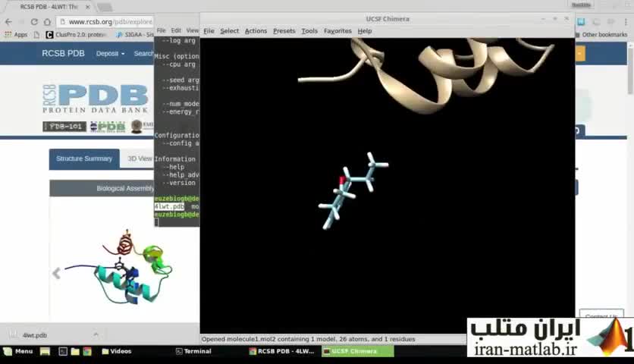This screenshot has height=364, width=634.
Task: Click the orange button on the RCSB navbar
Action: tap(580, 53)
